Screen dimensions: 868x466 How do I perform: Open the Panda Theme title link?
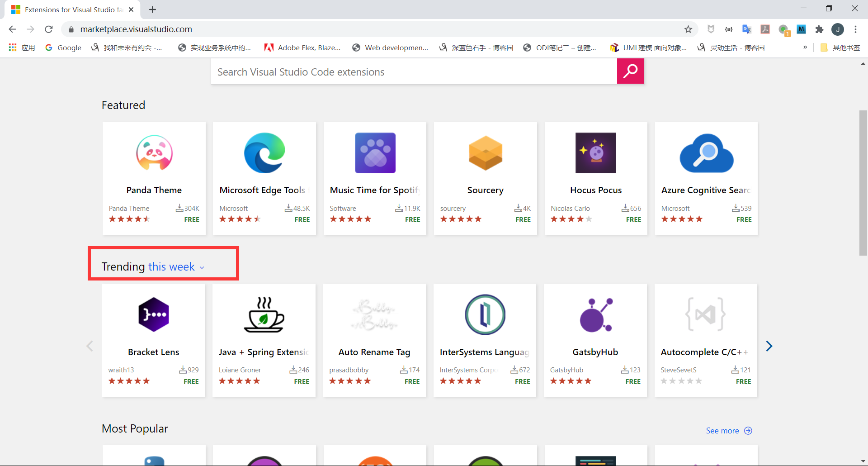pos(154,190)
